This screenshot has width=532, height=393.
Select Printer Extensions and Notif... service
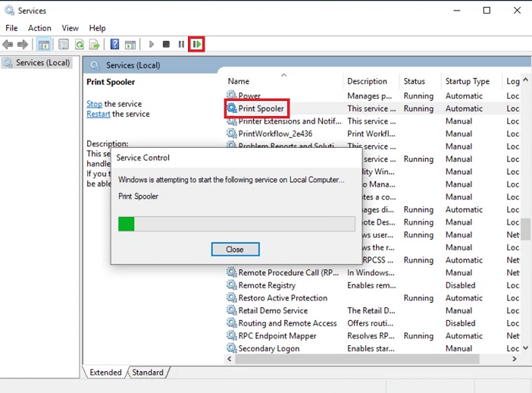[373, 121]
